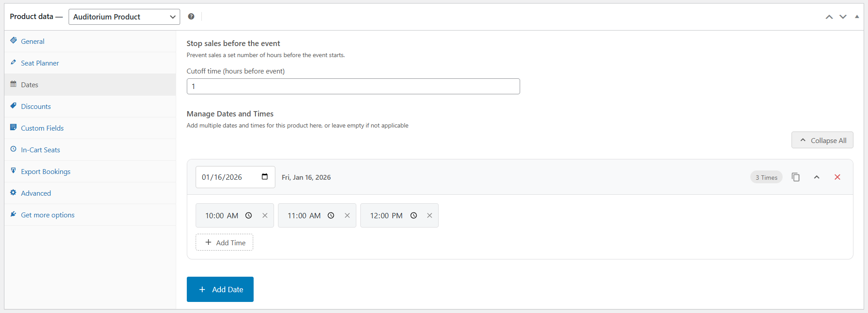This screenshot has height=313, width=868.
Task: Delete the Jan 16, 2026 date
Action: pyautogui.click(x=837, y=177)
